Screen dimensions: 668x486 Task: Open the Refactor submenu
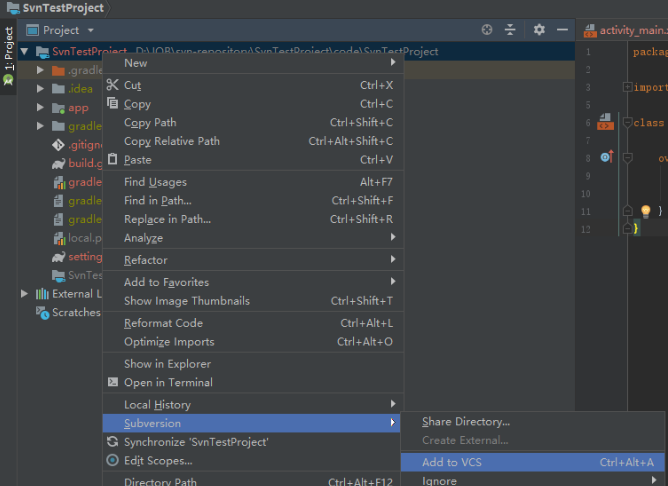[253, 260]
